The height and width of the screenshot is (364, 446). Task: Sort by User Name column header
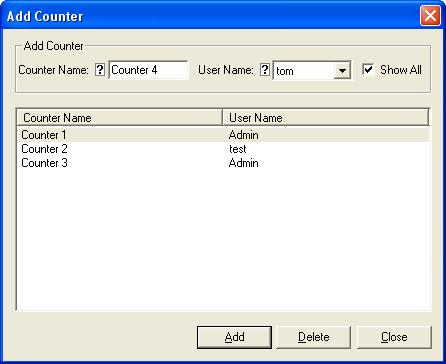click(x=326, y=117)
